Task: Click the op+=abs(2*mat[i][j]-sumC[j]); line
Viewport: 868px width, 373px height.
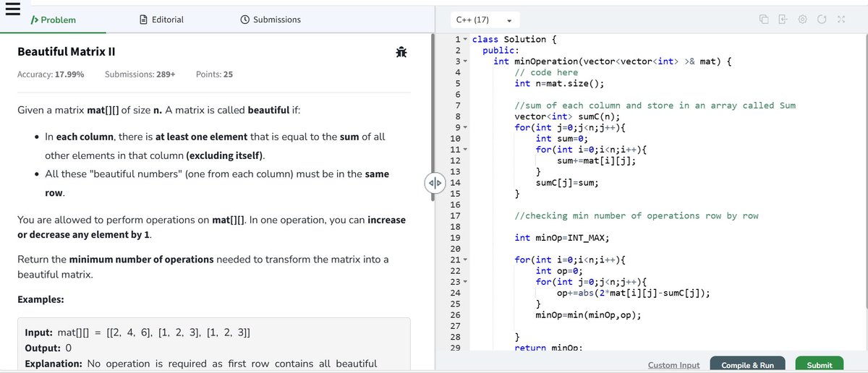Action: pyautogui.click(x=633, y=292)
